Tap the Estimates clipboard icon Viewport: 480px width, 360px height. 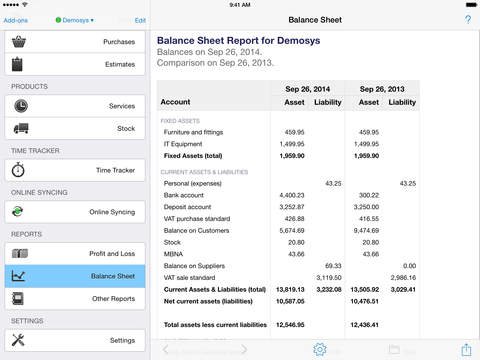point(17,64)
